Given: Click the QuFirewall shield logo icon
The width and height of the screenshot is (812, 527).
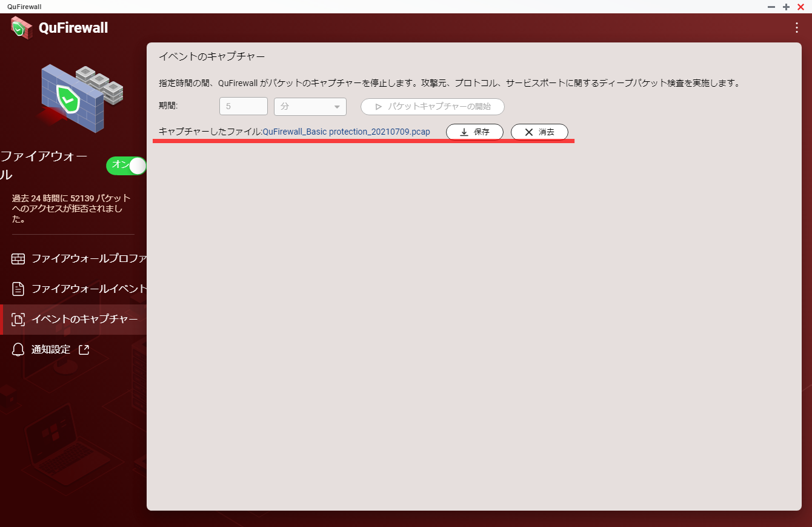Looking at the screenshot, I should click(x=22, y=28).
